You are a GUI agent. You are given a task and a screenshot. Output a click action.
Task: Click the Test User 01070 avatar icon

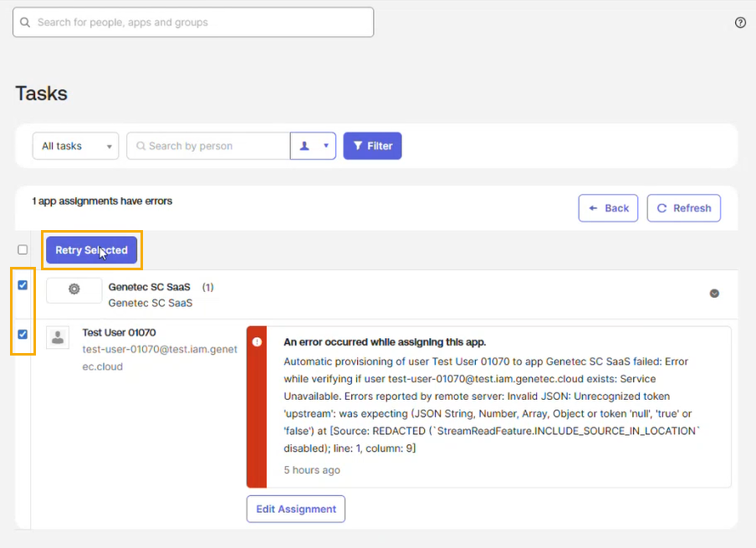[58, 337]
